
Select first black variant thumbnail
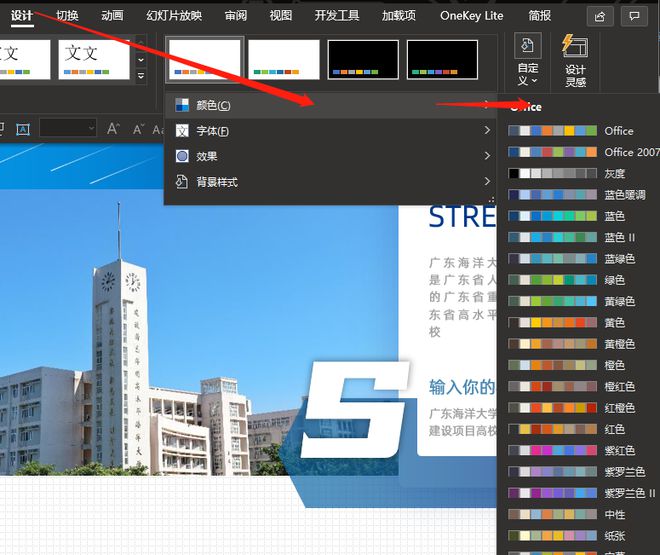tap(363, 59)
